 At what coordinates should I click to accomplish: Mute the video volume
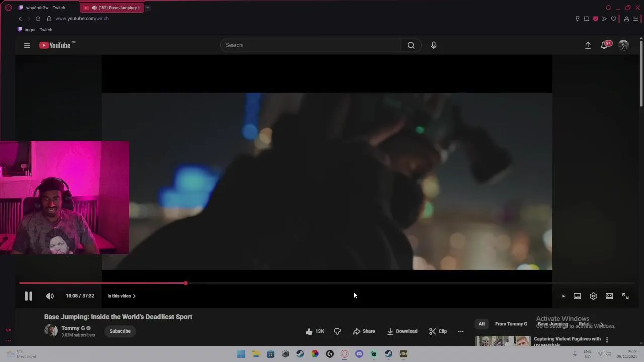[50, 296]
